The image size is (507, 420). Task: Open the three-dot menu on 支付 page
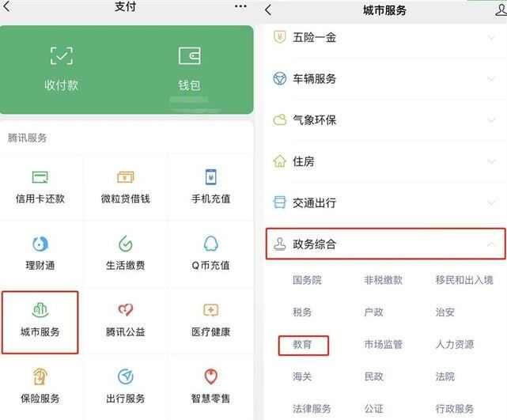240,6
